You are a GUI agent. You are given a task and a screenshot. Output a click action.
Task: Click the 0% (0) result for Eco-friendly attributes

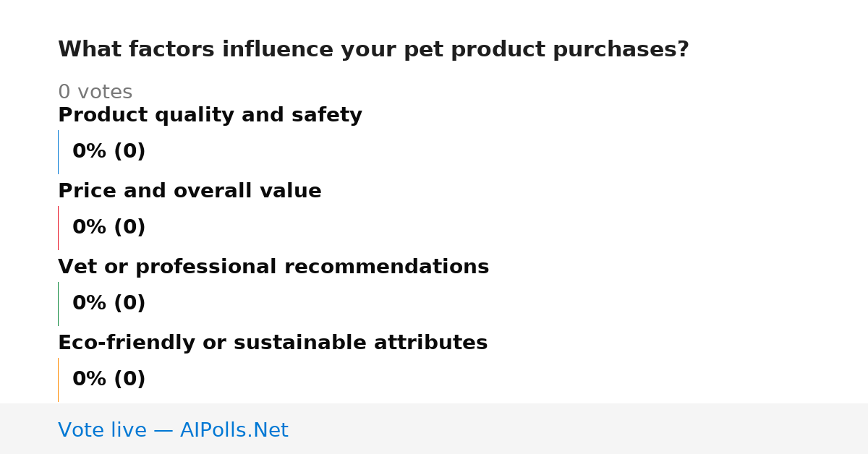coord(109,380)
